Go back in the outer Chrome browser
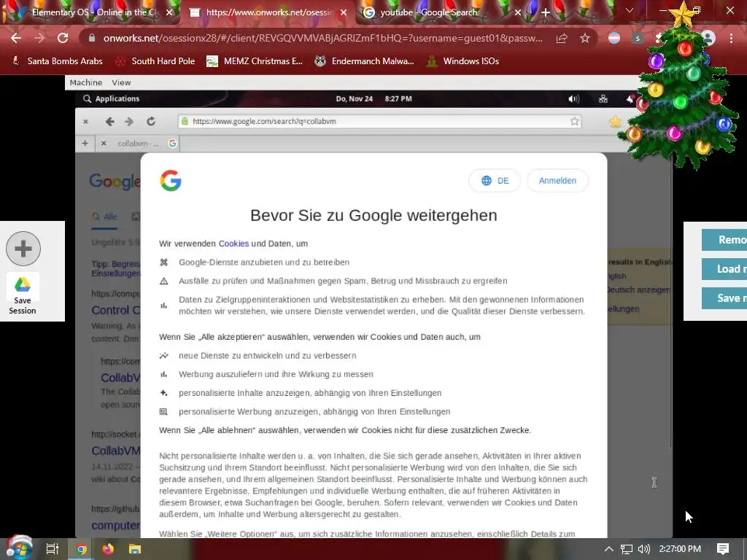747x560 pixels. 16,38
